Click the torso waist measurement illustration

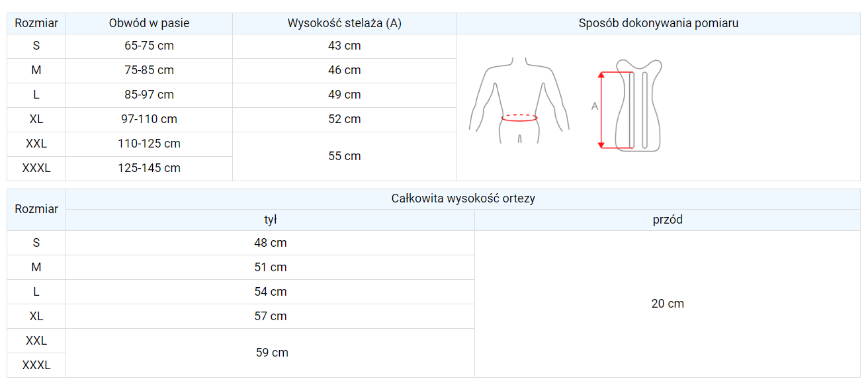pyautogui.click(x=519, y=101)
